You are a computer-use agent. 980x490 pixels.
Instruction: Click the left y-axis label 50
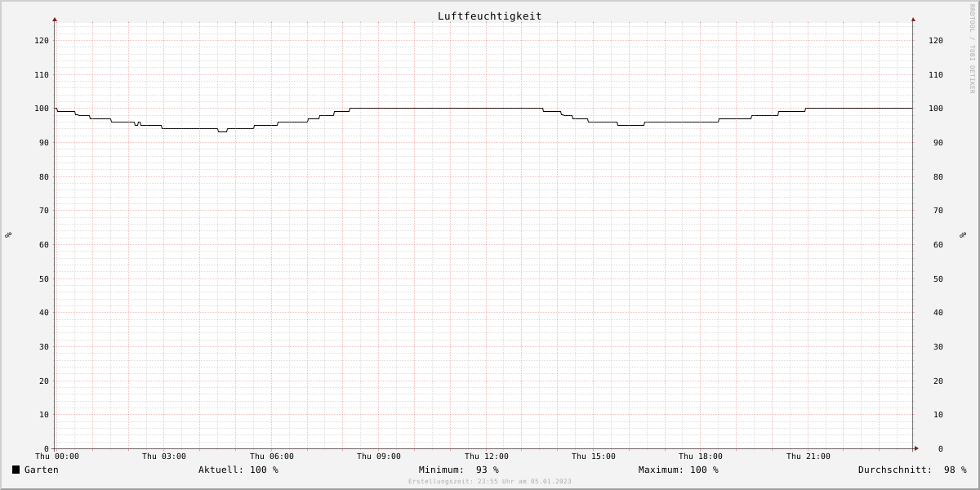pos(44,279)
